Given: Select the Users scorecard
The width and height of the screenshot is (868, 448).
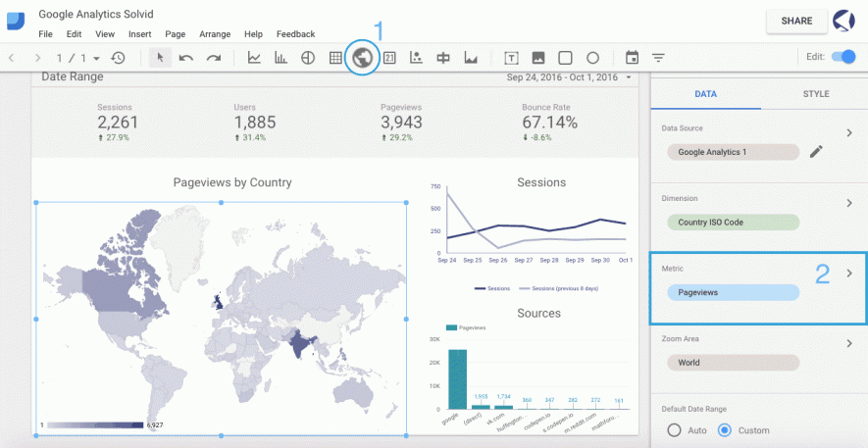Looking at the screenshot, I should point(254,123).
